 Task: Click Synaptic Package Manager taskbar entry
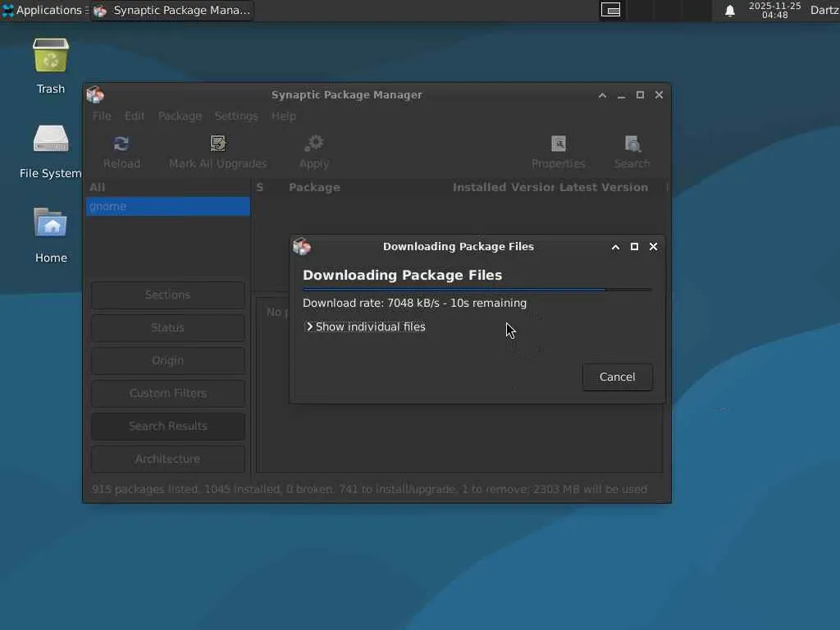click(172, 10)
